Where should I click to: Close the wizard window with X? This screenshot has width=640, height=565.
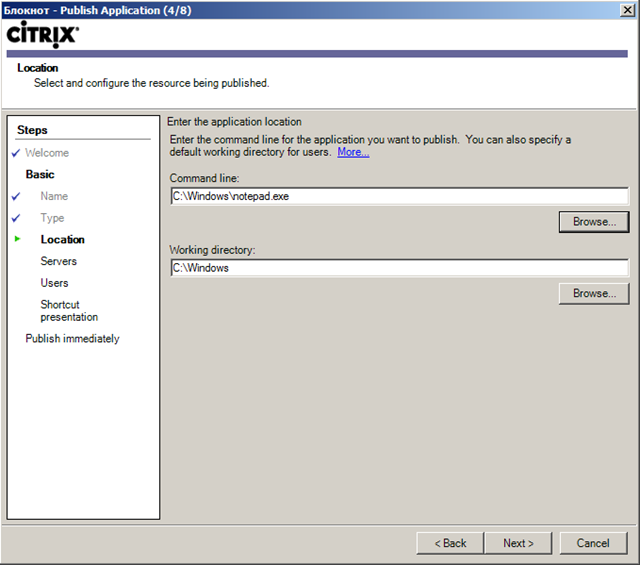(x=627, y=10)
